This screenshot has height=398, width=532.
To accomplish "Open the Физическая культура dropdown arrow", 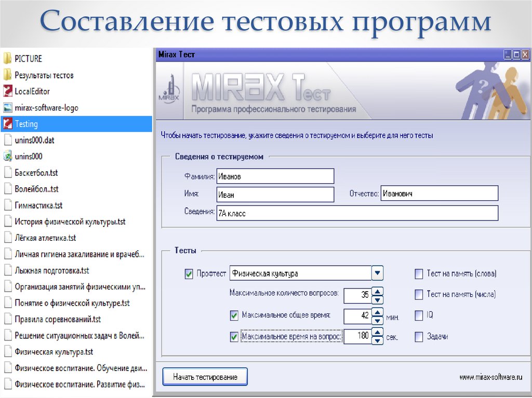I will [377, 273].
